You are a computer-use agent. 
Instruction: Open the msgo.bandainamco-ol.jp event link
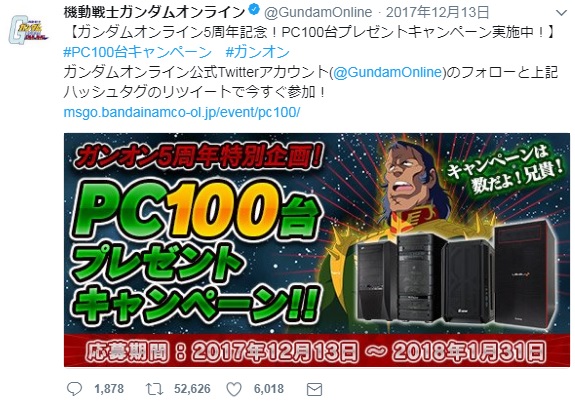click(182, 112)
